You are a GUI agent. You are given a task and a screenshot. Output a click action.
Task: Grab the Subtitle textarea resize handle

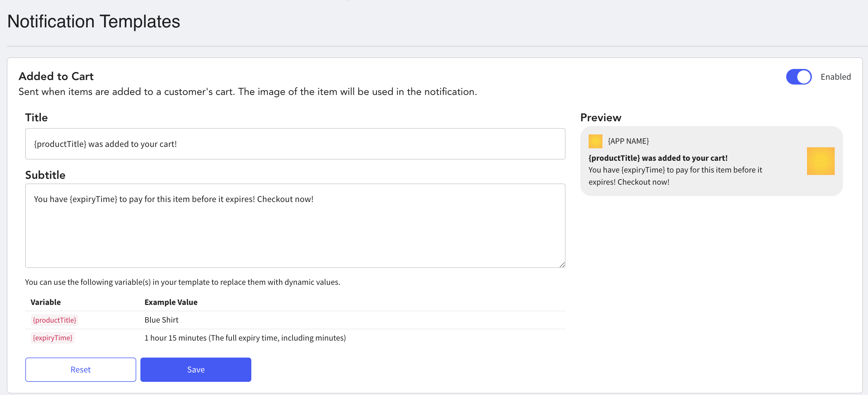point(562,265)
